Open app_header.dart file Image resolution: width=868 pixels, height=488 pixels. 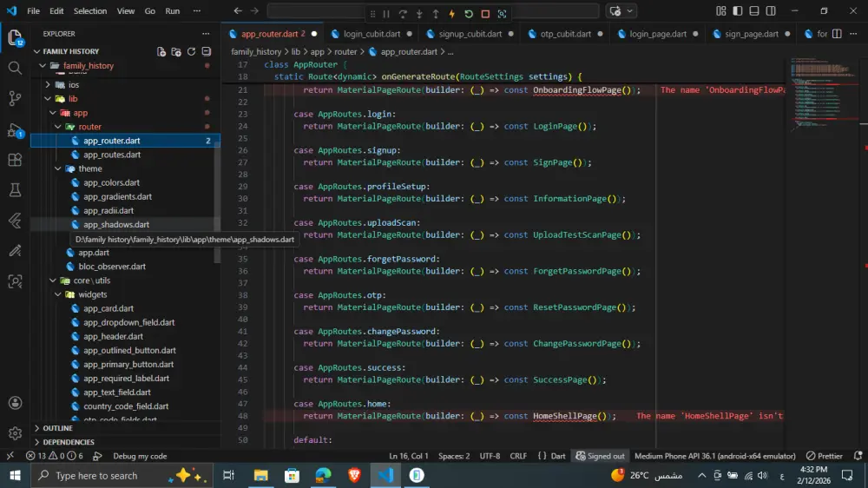pos(113,336)
